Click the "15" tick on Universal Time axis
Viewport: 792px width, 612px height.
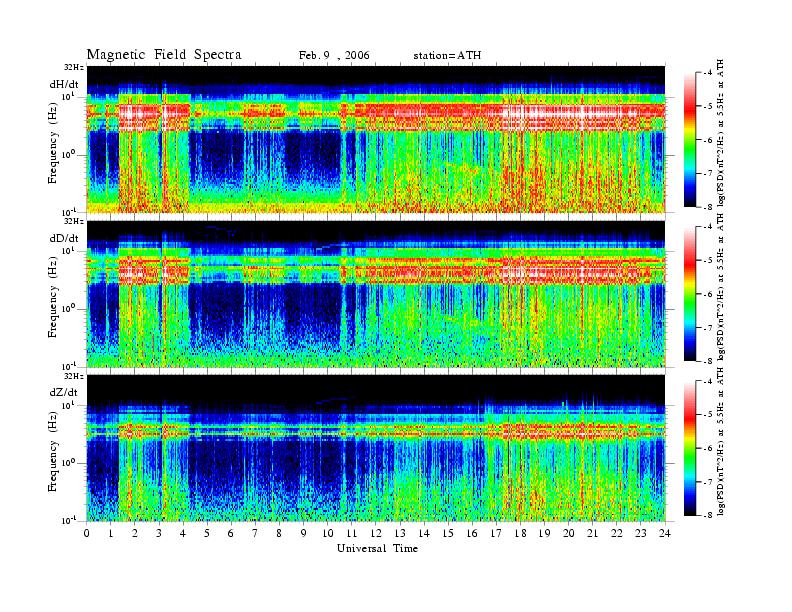448,533
